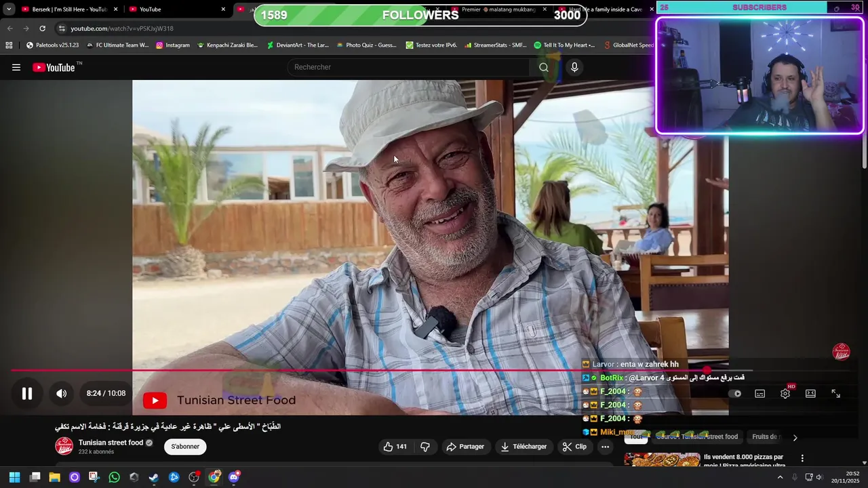Open the DeviantArt bookmark
This screenshot has width=868, height=488.
298,45
